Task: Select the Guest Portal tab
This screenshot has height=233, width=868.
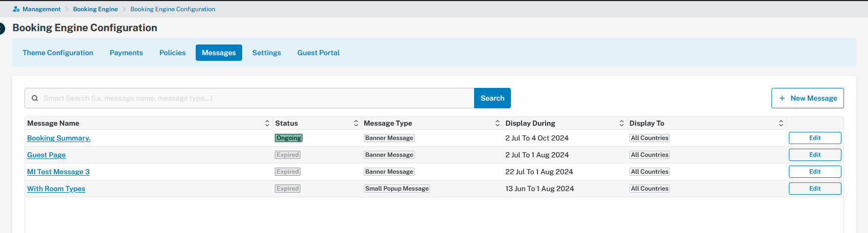Action: (x=318, y=53)
